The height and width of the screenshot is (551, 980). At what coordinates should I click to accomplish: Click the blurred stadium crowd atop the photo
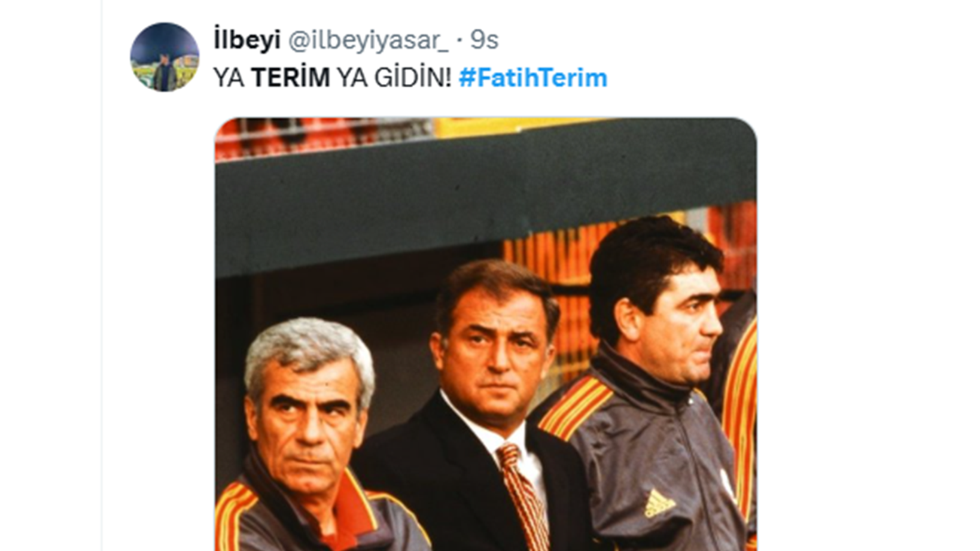(x=383, y=135)
